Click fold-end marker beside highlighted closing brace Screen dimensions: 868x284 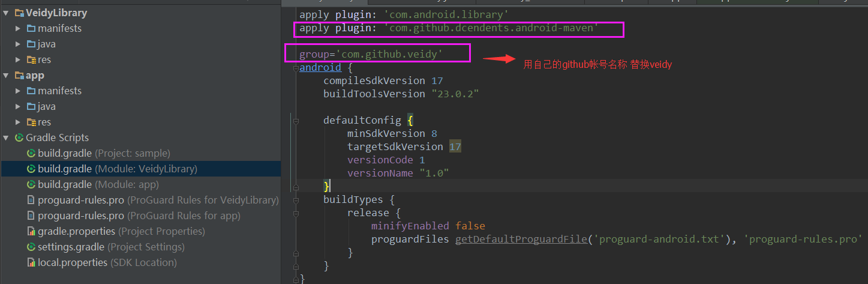[295, 187]
